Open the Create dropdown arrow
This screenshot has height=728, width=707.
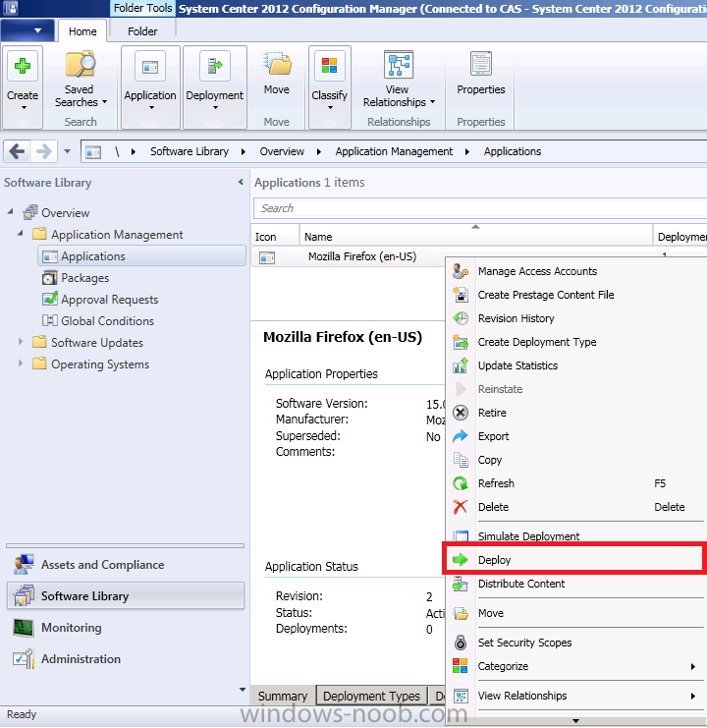[x=24, y=108]
